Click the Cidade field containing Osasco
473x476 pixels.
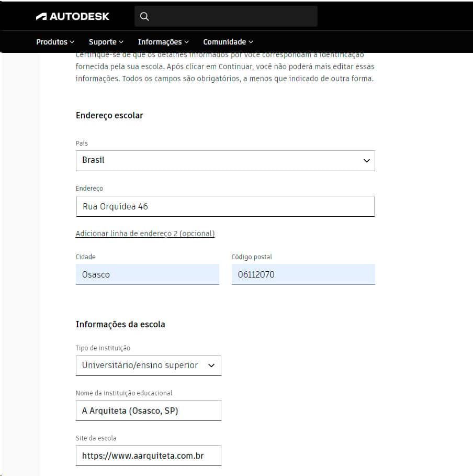[147, 274]
